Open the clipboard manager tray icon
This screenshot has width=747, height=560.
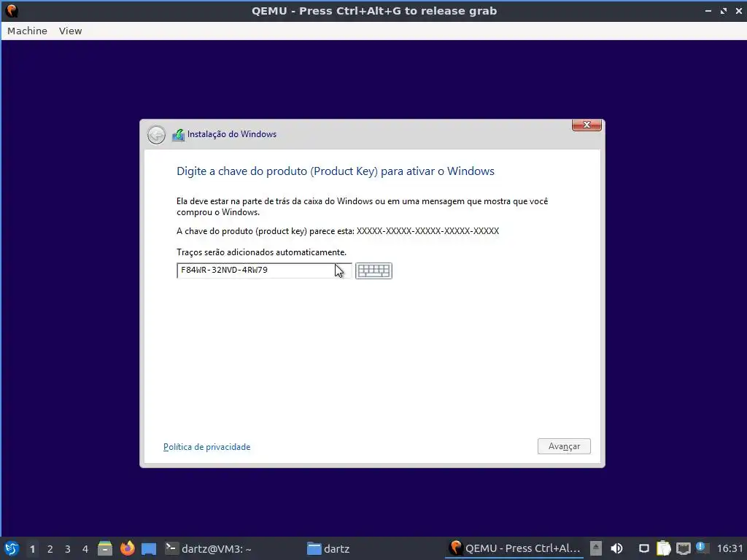[664, 548]
